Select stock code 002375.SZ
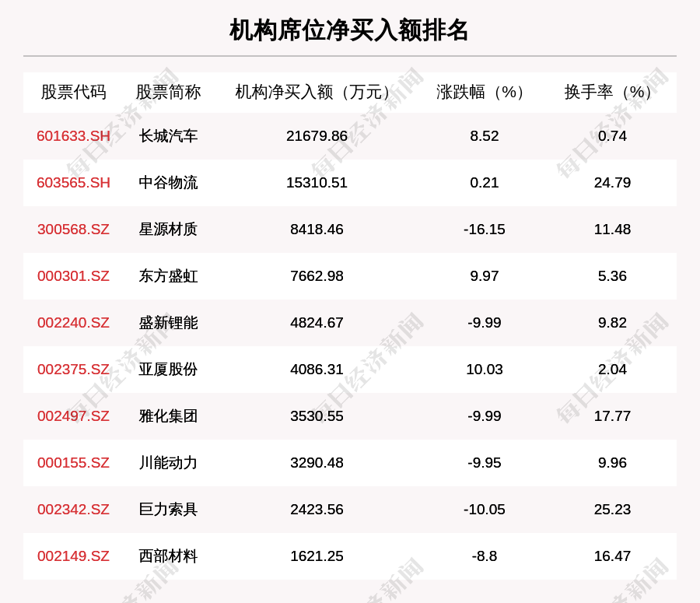700x603 pixels. tap(74, 370)
